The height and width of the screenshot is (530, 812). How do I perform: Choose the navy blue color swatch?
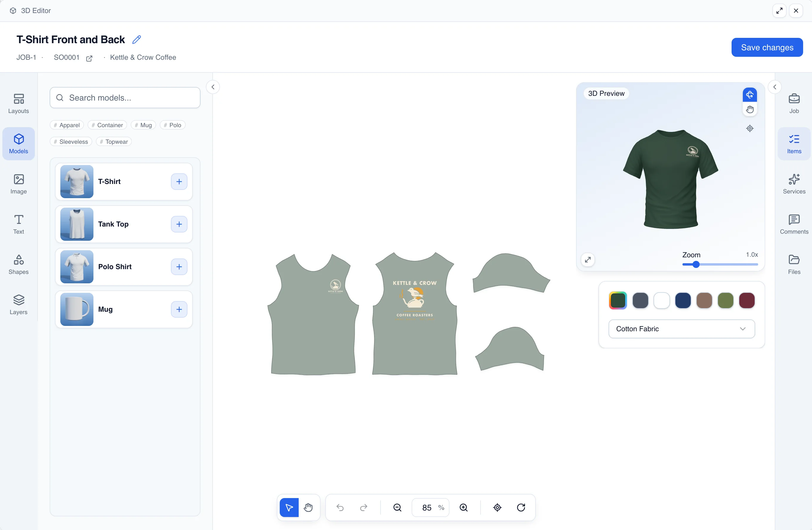[x=683, y=301]
